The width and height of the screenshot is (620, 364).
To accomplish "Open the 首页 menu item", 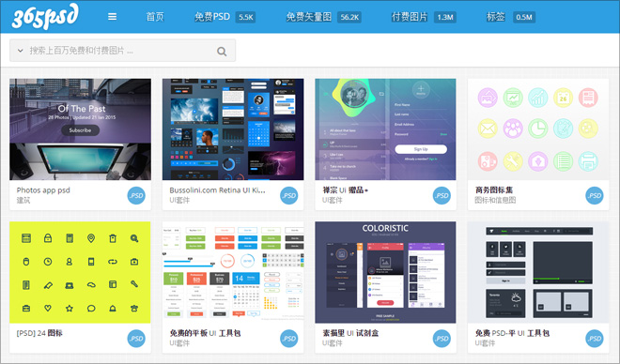I will coord(155,17).
